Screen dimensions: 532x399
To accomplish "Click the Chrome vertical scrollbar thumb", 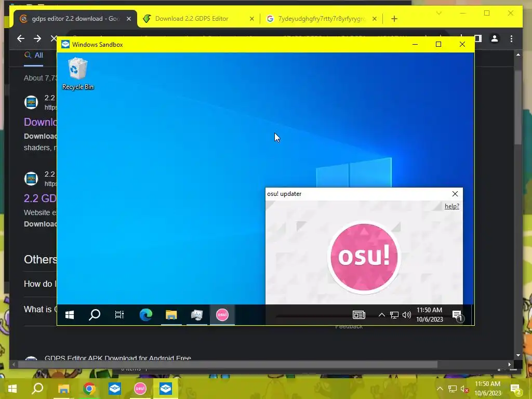I will tap(518, 107).
